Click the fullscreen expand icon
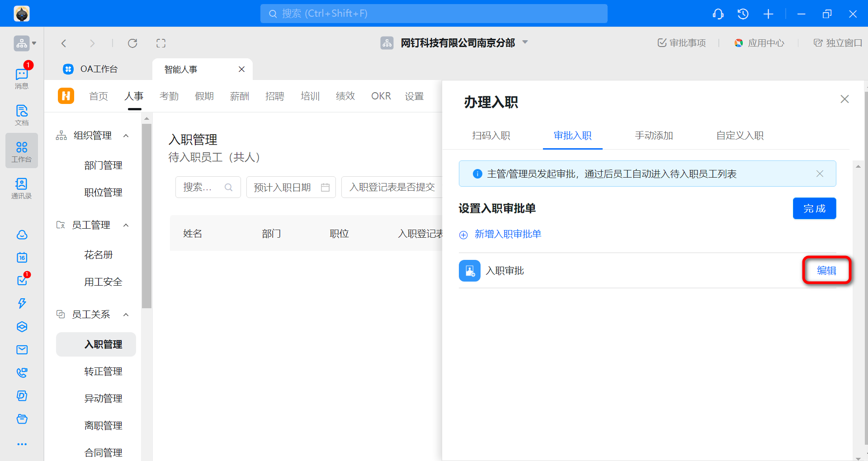Image resolution: width=868 pixels, height=461 pixels. coord(161,43)
